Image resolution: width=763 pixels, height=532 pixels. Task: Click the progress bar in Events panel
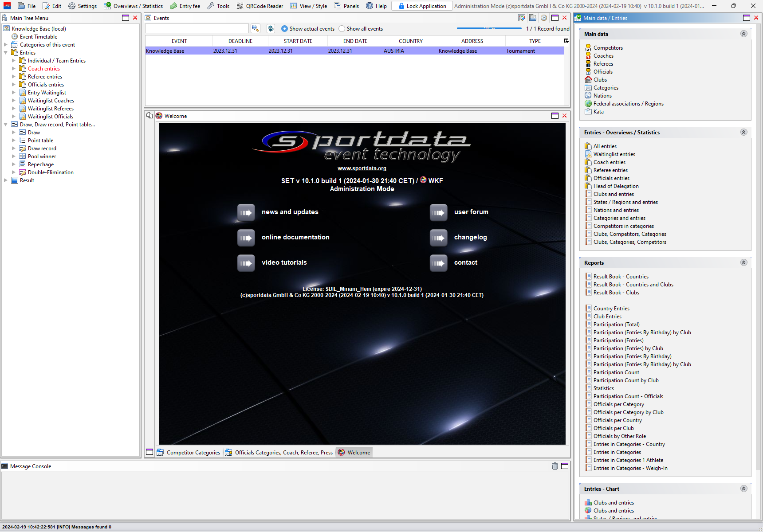[x=489, y=28]
